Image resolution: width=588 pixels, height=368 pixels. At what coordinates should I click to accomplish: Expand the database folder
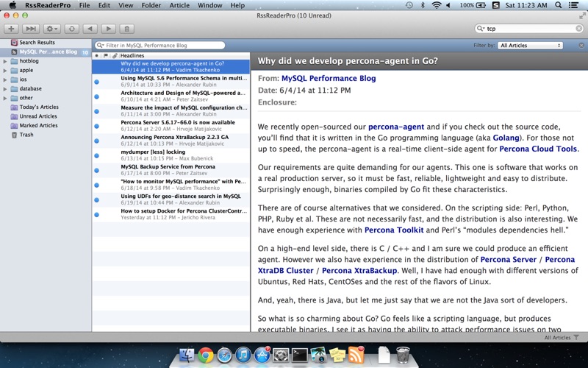5,89
